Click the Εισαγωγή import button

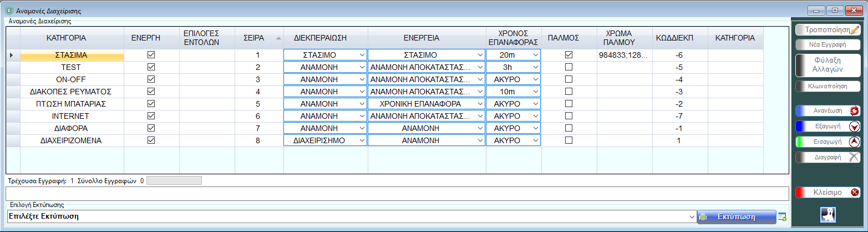click(828, 142)
